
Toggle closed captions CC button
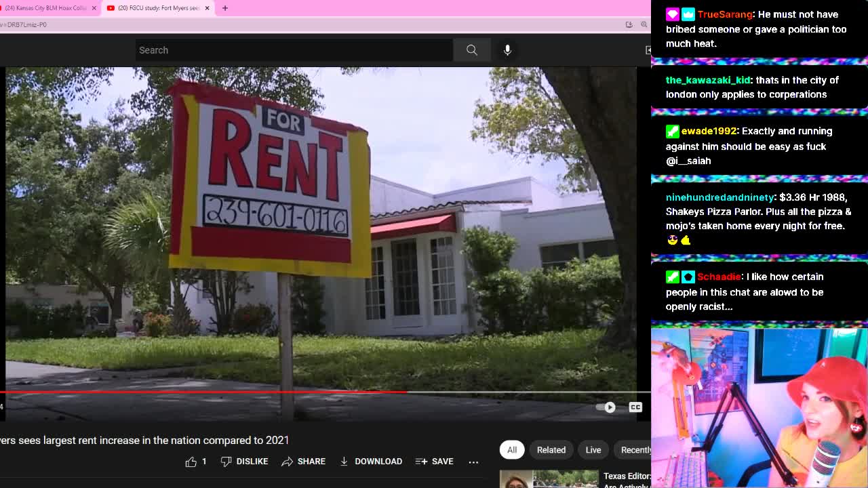(635, 407)
